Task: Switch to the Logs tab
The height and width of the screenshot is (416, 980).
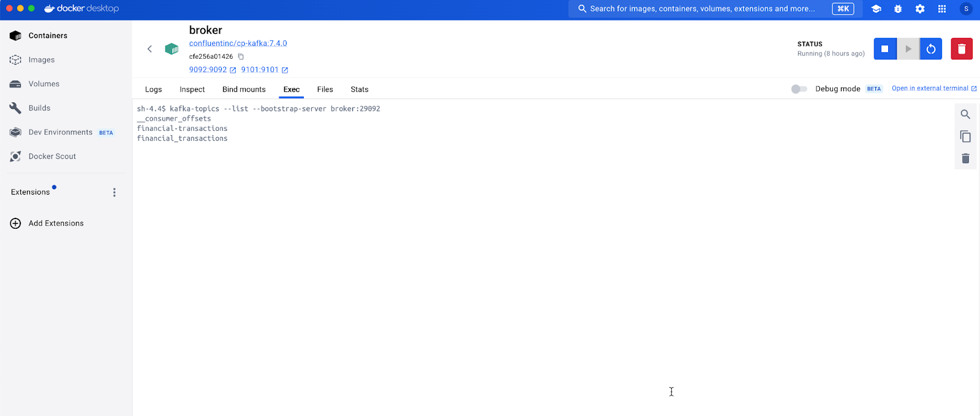Action: 154,89
